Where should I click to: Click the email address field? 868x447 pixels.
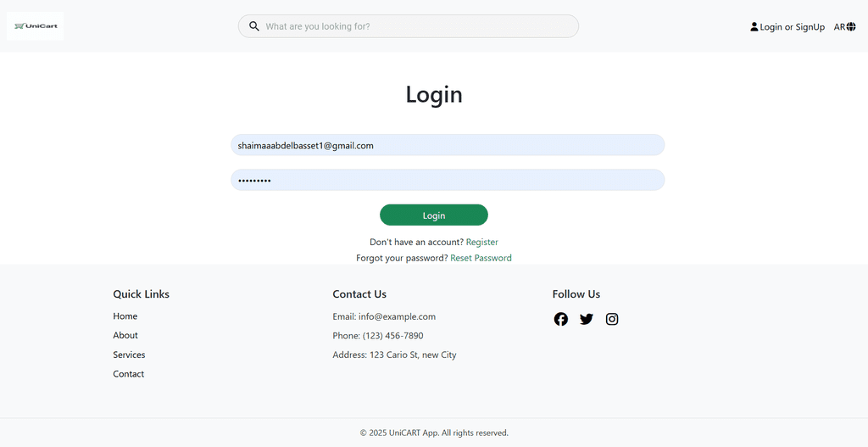[x=448, y=145]
